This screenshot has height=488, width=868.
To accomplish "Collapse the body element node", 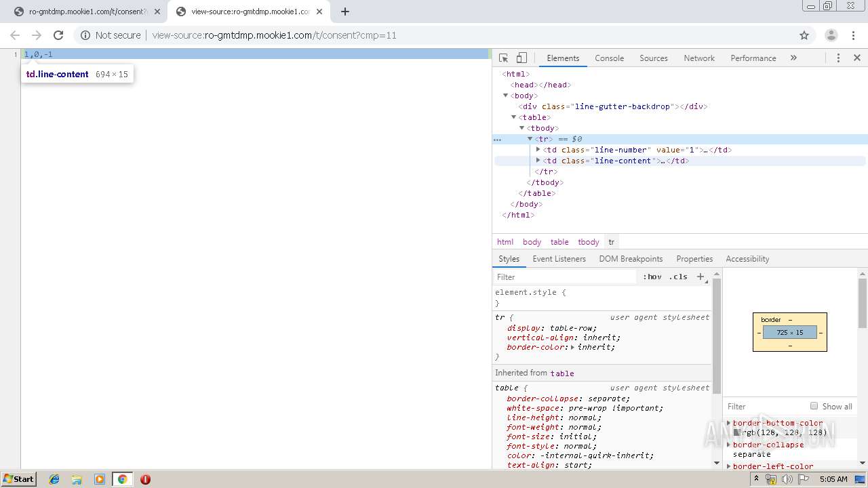I will click(506, 96).
